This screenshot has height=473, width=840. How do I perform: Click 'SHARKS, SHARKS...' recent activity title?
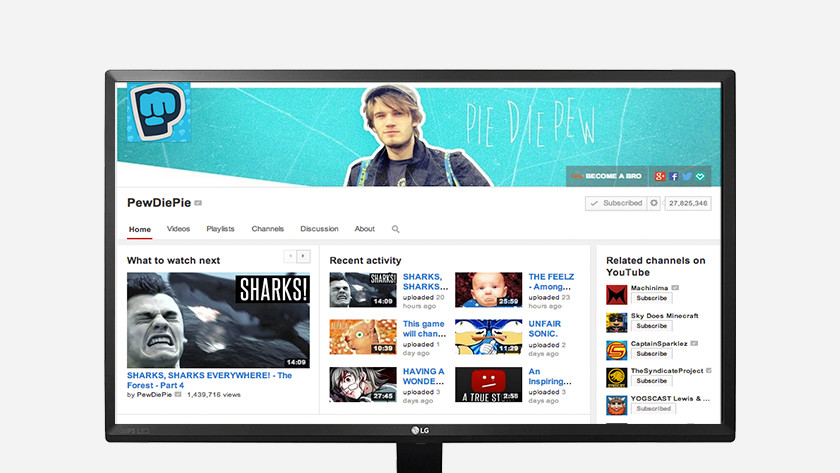425,282
